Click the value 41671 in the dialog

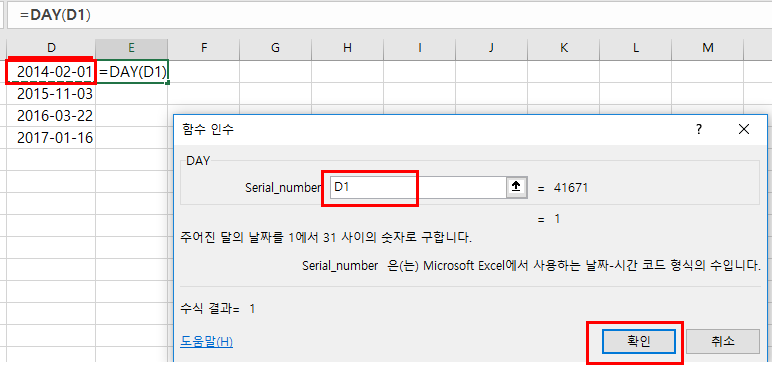571,188
